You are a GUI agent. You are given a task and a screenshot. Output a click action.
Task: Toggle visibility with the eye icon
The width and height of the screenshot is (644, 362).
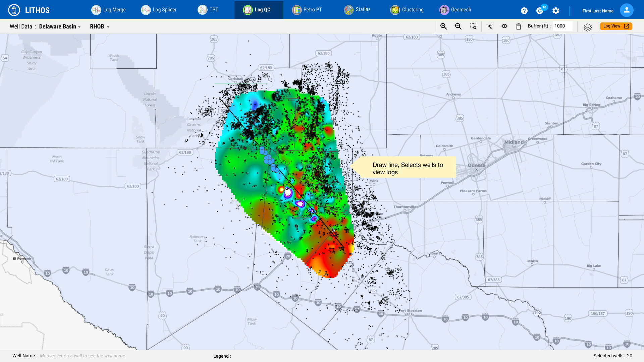[x=504, y=26]
